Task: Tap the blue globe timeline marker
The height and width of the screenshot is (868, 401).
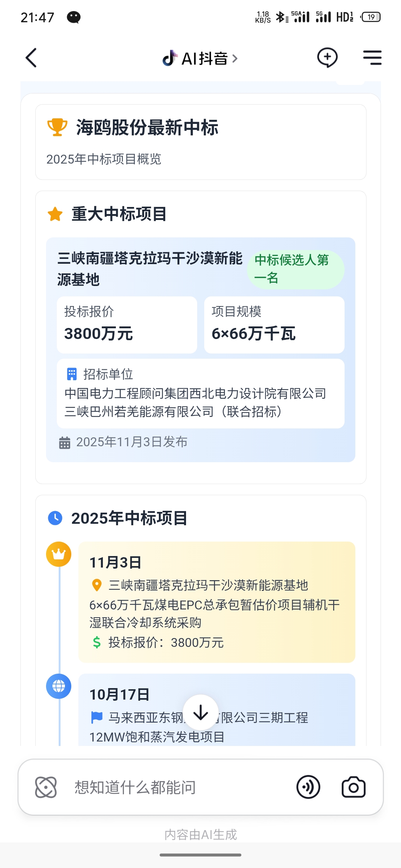Action: 59,686
